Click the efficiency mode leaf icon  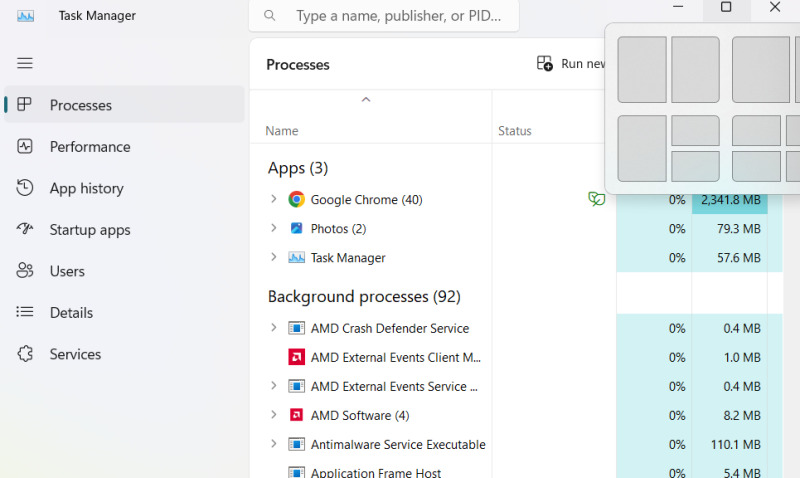596,198
